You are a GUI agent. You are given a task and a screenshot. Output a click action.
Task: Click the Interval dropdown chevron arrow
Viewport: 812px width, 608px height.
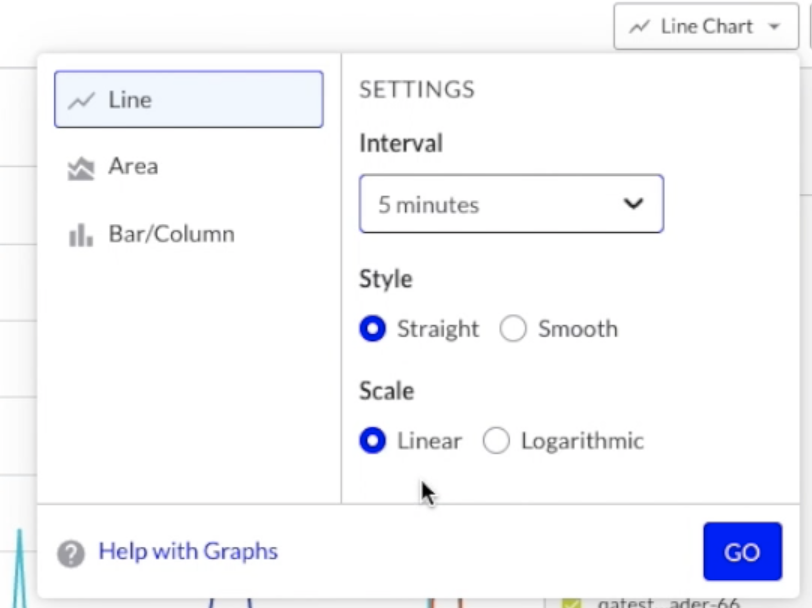pos(633,204)
